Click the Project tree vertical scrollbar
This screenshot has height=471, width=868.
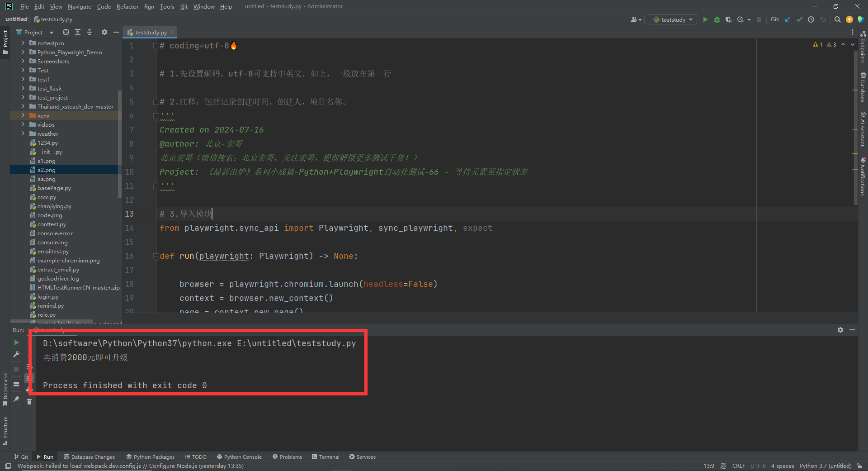click(x=120, y=144)
